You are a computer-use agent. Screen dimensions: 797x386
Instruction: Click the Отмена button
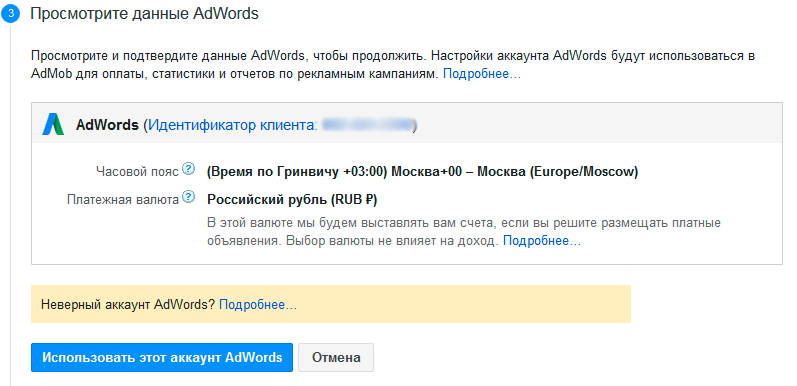point(336,357)
